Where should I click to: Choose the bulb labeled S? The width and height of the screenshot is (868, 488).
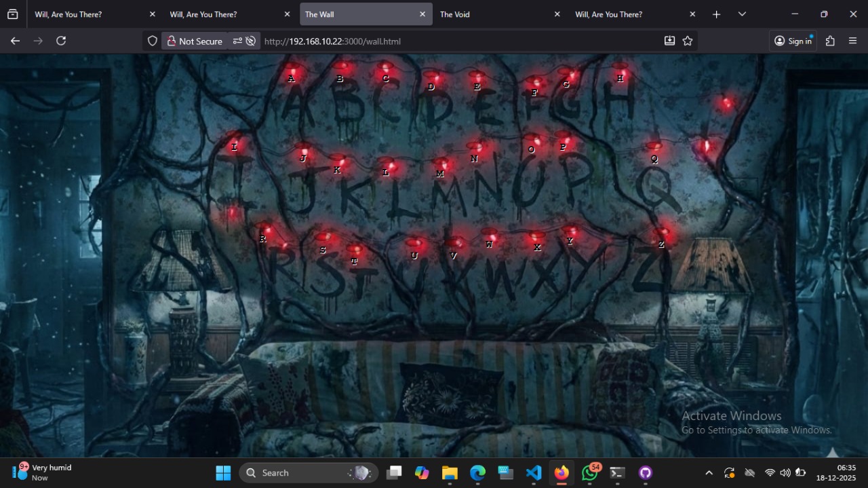click(324, 239)
